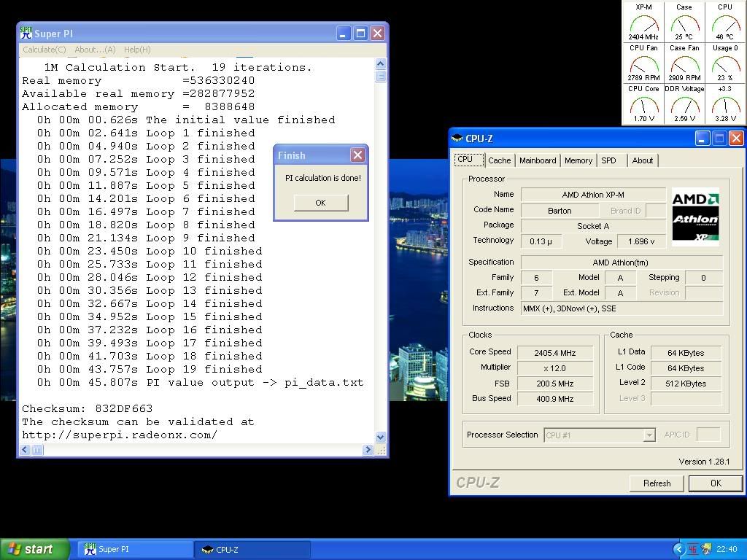
Task: Click the AMD Athlon XP logo
Action: (695, 217)
